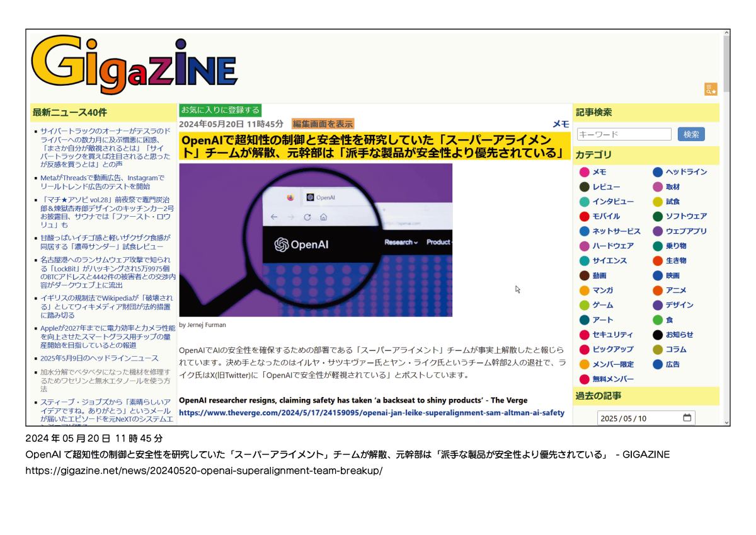This screenshot has width=756, height=535.
Task: Click the page vertical scrollbar thumb
Action: click(726, 64)
